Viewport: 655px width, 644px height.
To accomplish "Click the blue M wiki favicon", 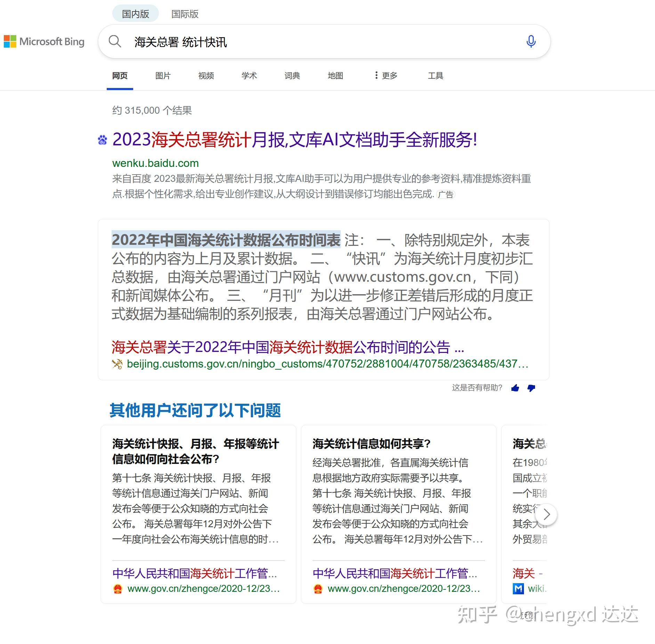I will (x=518, y=589).
